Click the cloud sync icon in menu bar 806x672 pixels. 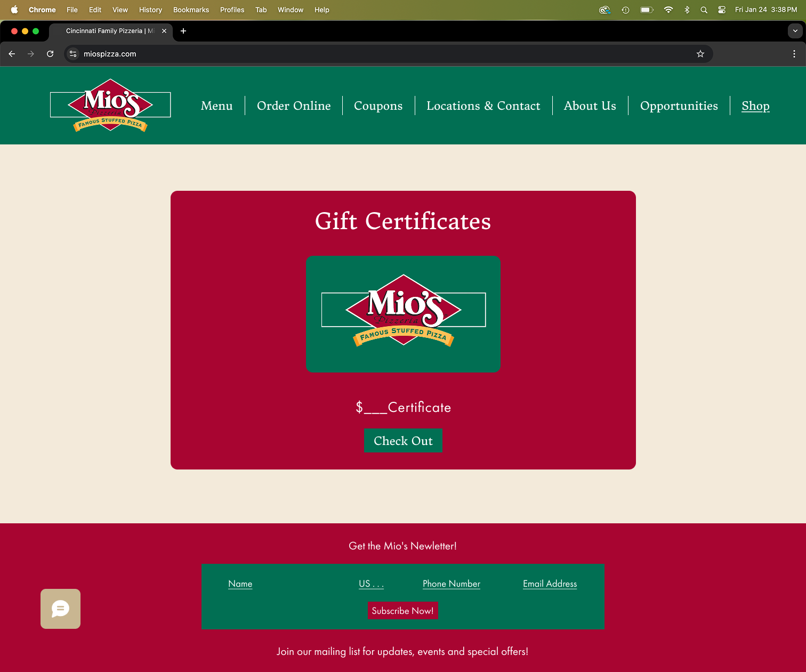pos(604,10)
